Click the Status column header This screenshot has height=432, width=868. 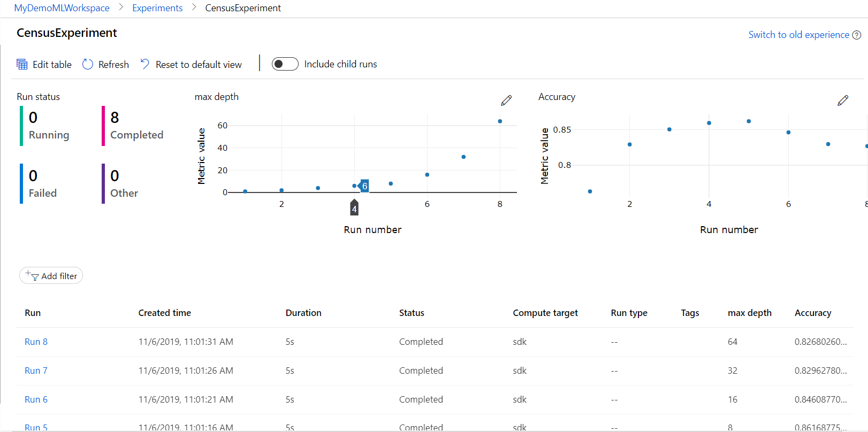pyautogui.click(x=412, y=313)
